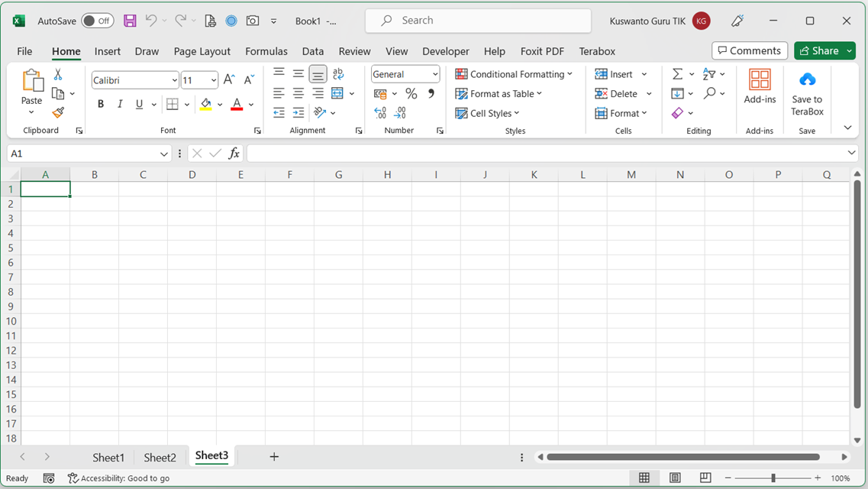Click the Comments button

coord(750,50)
